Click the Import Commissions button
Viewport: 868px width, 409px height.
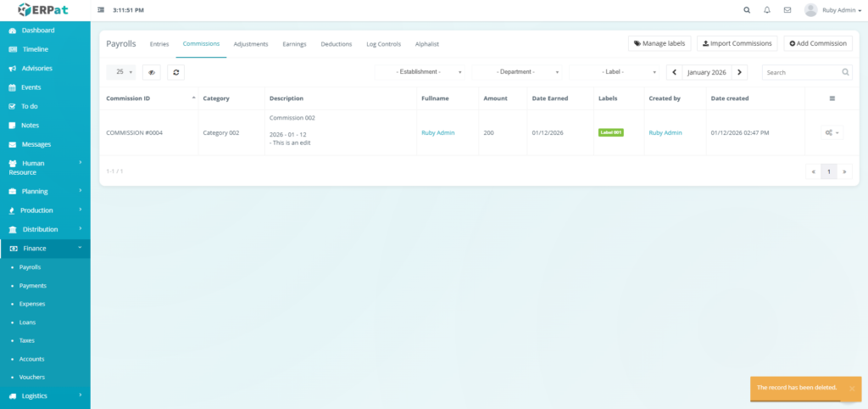pos(737,43)
